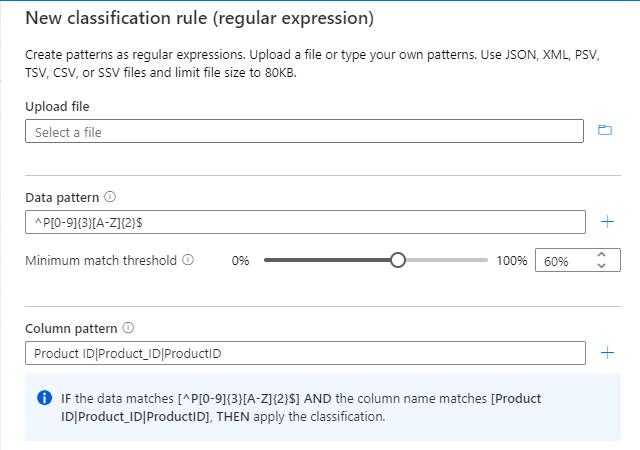The width and height of the screenshot is (640, 450).
Task: Click the IF-THEN rule summary text
Action: 301,407
